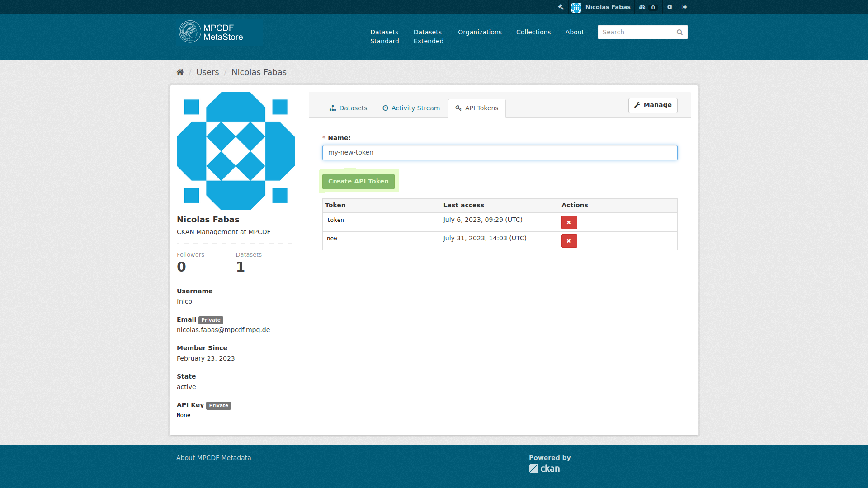
Task: Open the sysadmin gavel icon in top bar
Action: (x=561, y=7)
